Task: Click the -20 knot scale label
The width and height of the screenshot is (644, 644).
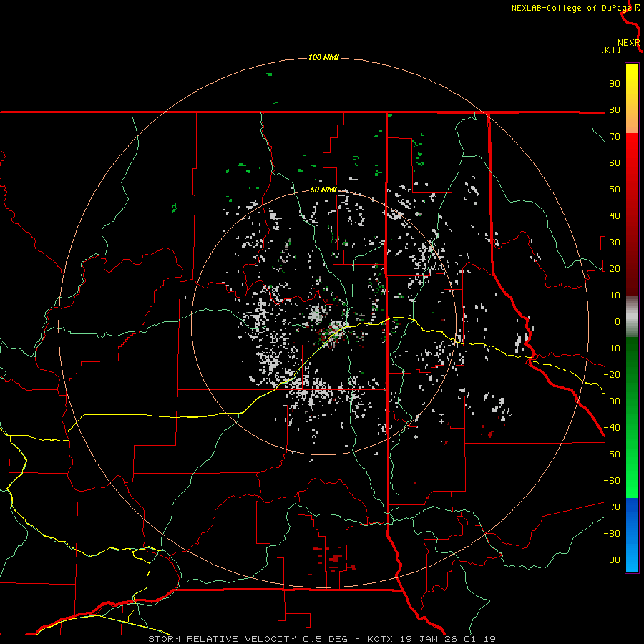Action: (612, 374)
